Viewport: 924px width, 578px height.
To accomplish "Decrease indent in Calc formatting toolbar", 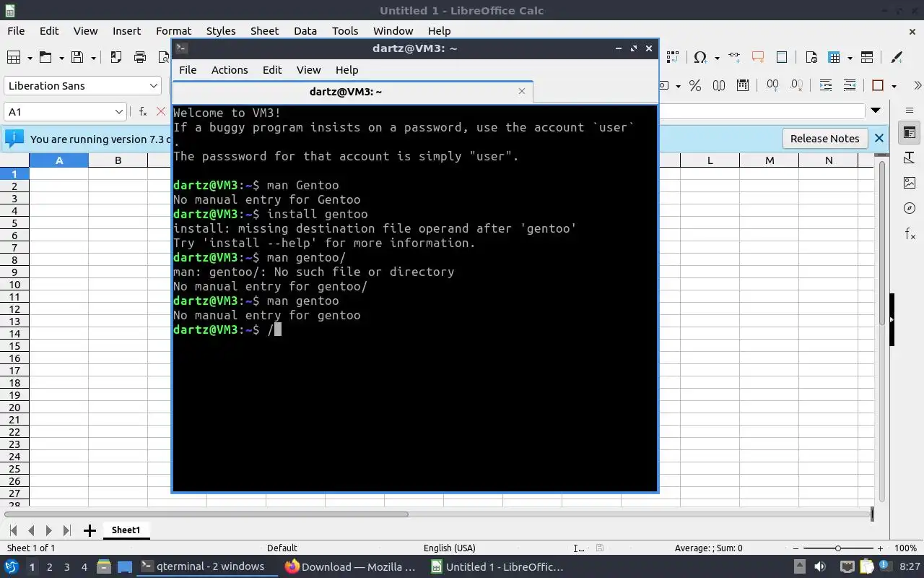I will tap(850, 85).
